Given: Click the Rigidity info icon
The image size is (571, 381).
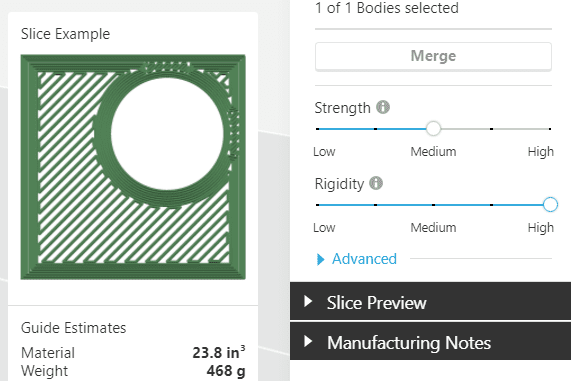Looking at the screenshot, I should pos(376,183).
